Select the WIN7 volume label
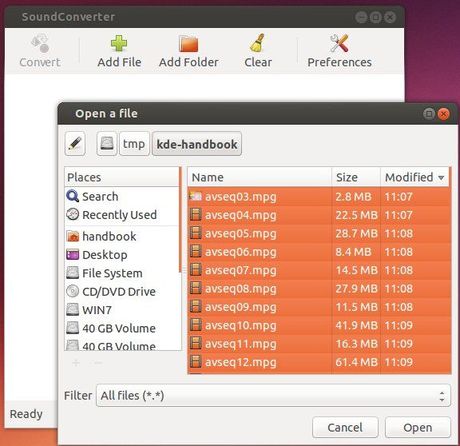 click(97, 310)
